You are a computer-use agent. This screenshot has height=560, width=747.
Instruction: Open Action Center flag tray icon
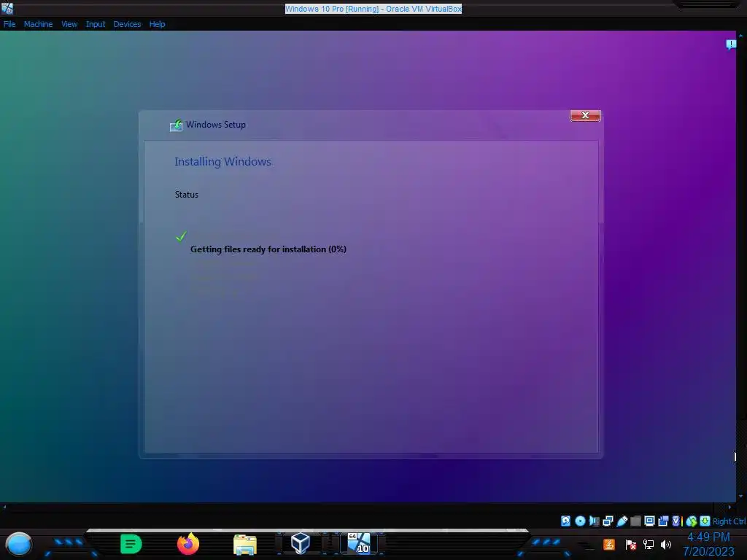631,544
